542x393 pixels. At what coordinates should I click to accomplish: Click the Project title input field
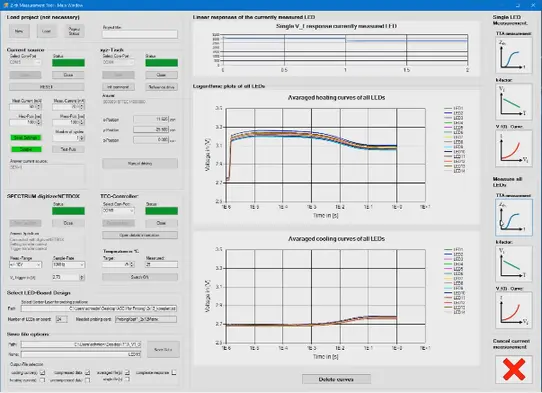(140, 34)
